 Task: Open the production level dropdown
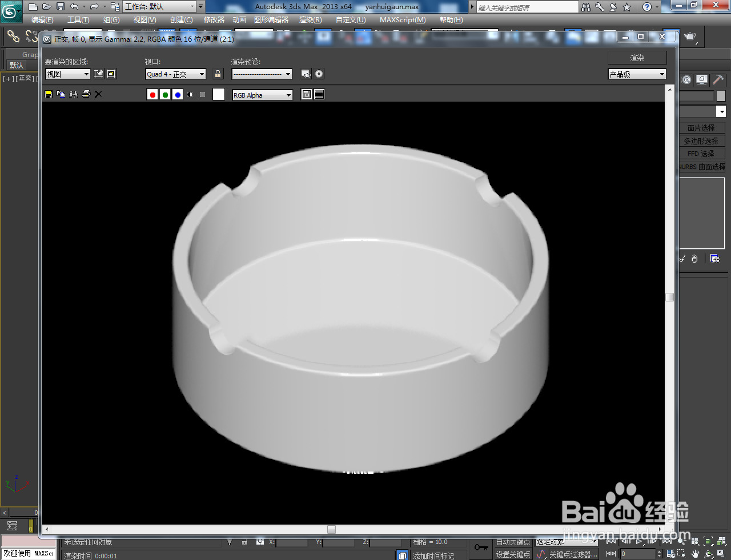[637, 74]
